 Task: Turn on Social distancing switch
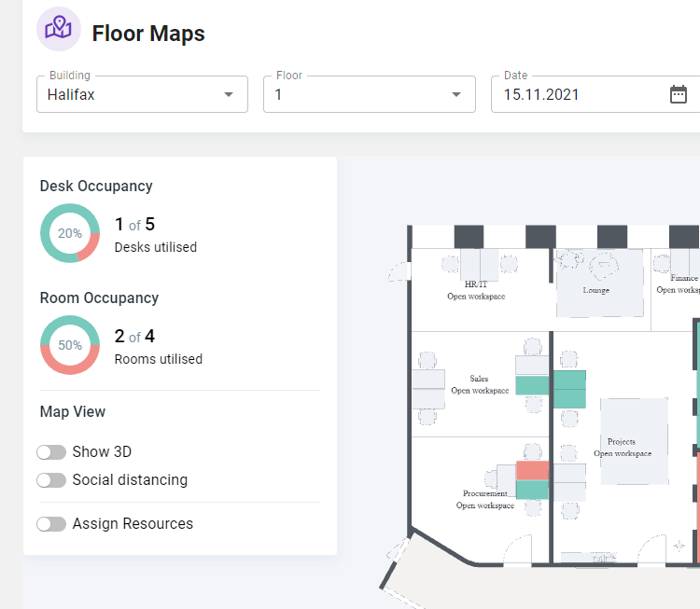click(x=51, y=480)
